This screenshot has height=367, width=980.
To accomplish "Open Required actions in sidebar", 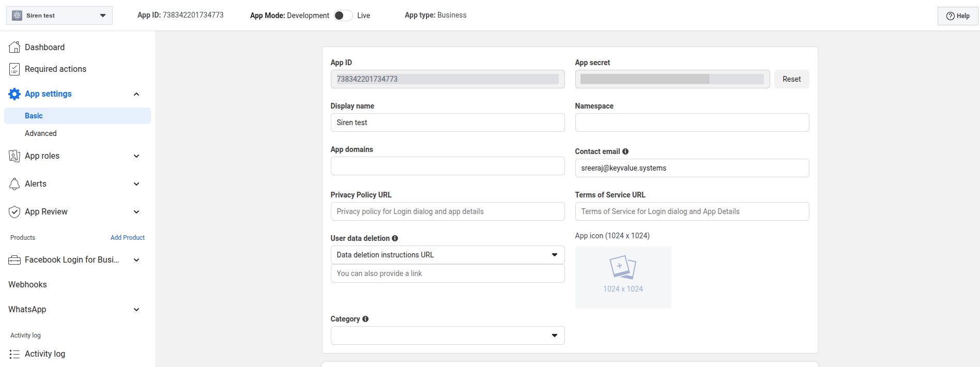I will coord(55,69).
